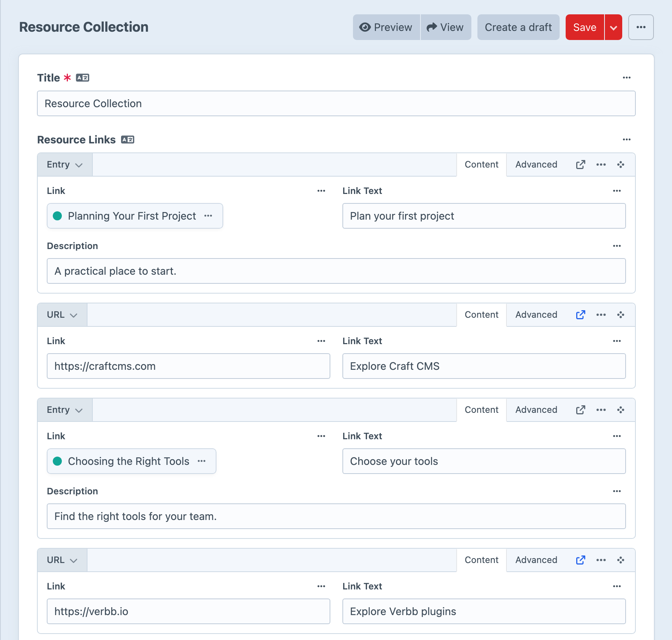672x640 pixels.
Task: Click reorder handle of verbb.io block
Action: click(x=621, y=560)
